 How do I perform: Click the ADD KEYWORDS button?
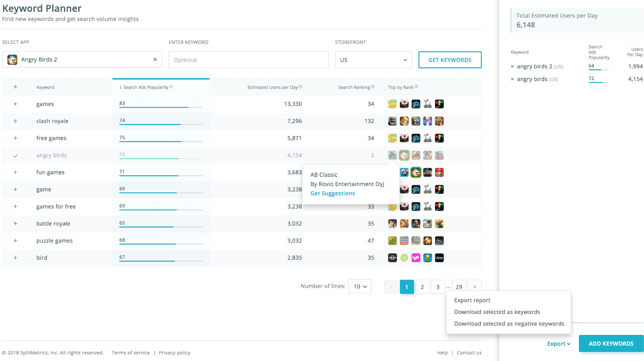tap(611, 343)
